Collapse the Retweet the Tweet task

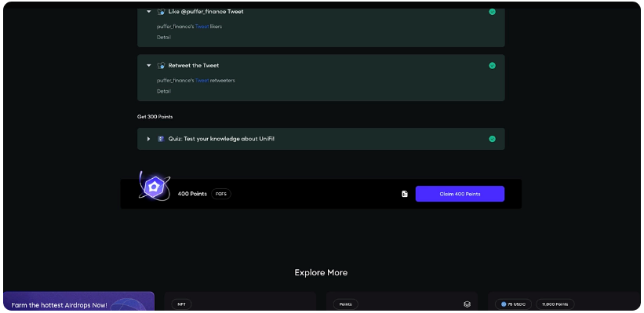[x=149, y=65]
